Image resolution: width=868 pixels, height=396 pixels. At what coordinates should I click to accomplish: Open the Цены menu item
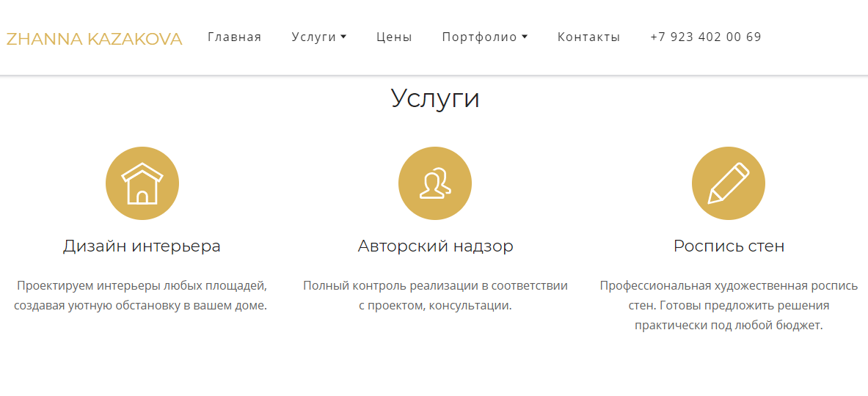point(394,37)
